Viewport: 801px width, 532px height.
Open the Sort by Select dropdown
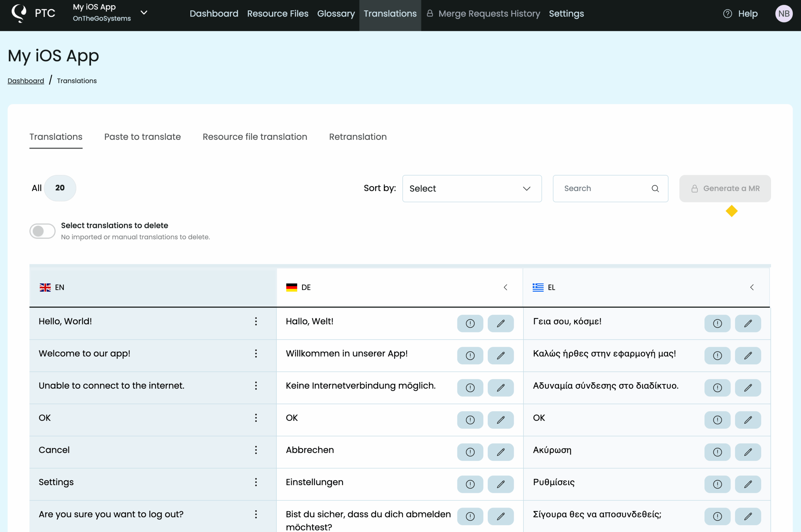coord(472,189)
